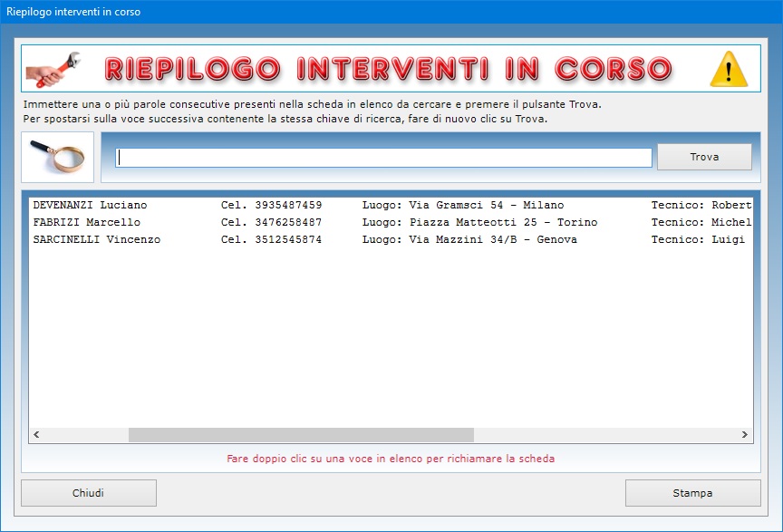Viewport: 783px width, 532px height.
Task: Select the DEVENANZI Luciano row
Action: [391, 205]
